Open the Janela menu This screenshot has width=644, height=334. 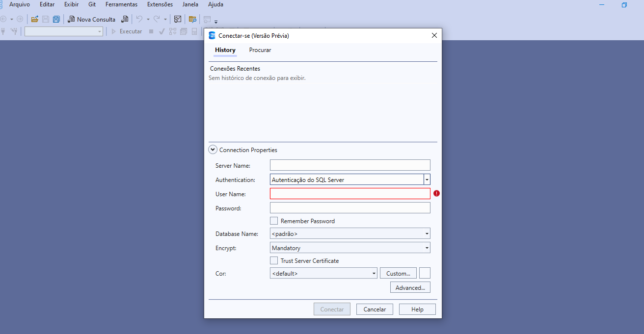pyautogui.click(x=190, y=4)
